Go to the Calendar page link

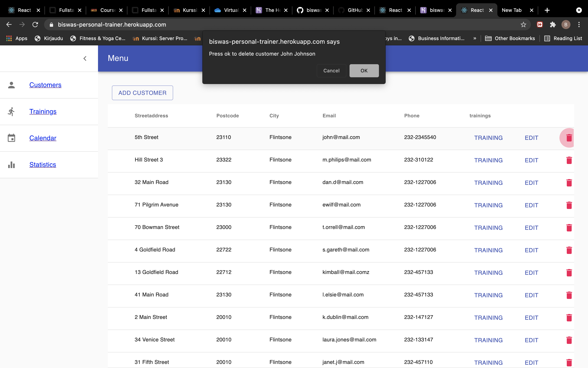pyautogui.click(x=43, y=138)
